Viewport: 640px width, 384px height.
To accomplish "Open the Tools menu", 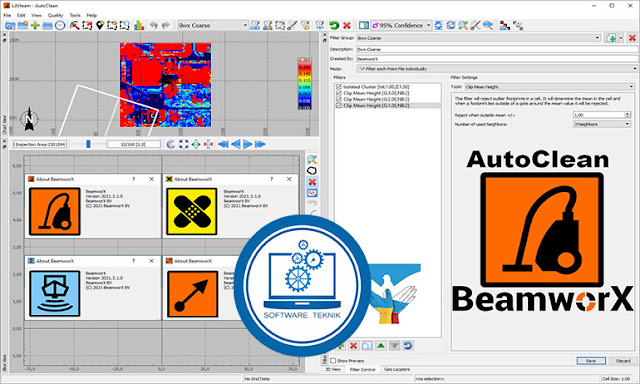I will 75,15.
